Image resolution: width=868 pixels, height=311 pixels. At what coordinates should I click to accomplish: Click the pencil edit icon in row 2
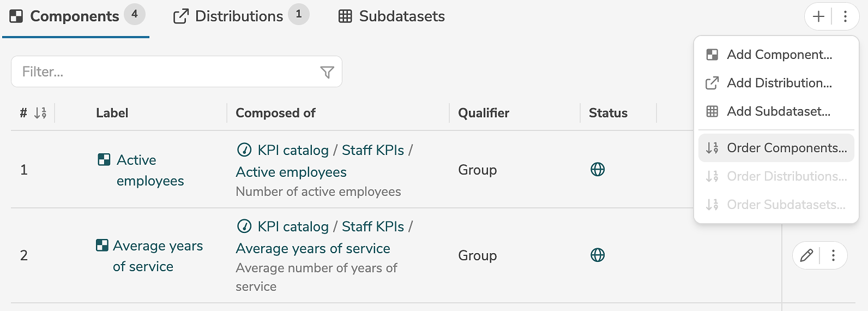tap(806, 255)
